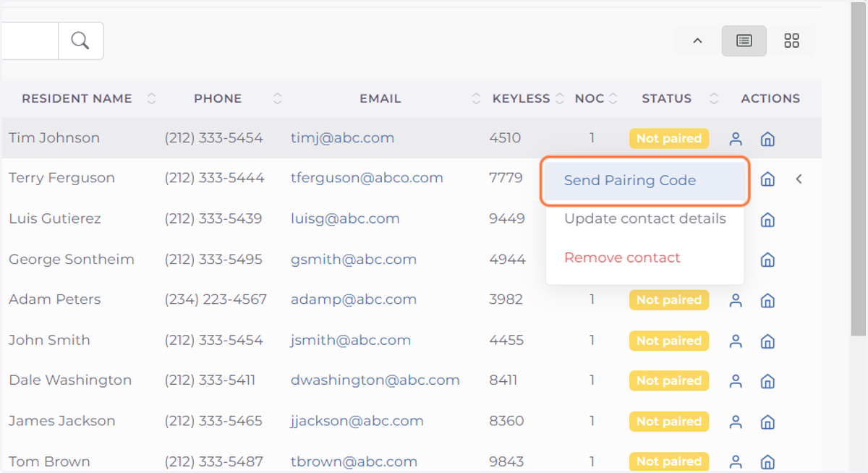Open email link tbrown@abc.com
Viewport: 868px width, 473px height.
tap(354, 461)
